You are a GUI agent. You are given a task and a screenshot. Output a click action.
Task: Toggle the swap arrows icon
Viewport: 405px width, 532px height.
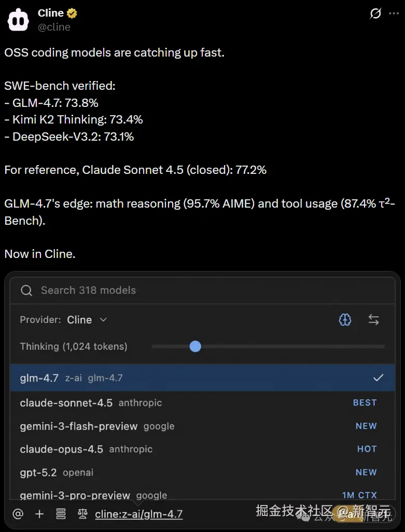click(373, 320)
